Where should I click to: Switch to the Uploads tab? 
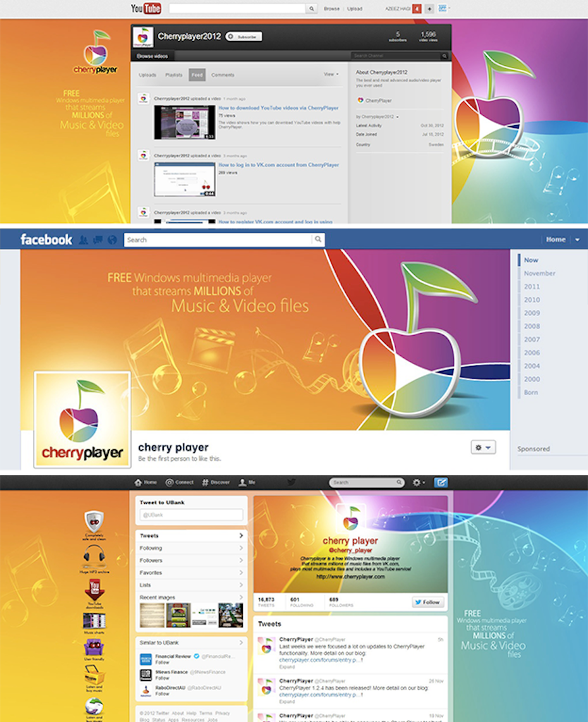tap(147, 75)
